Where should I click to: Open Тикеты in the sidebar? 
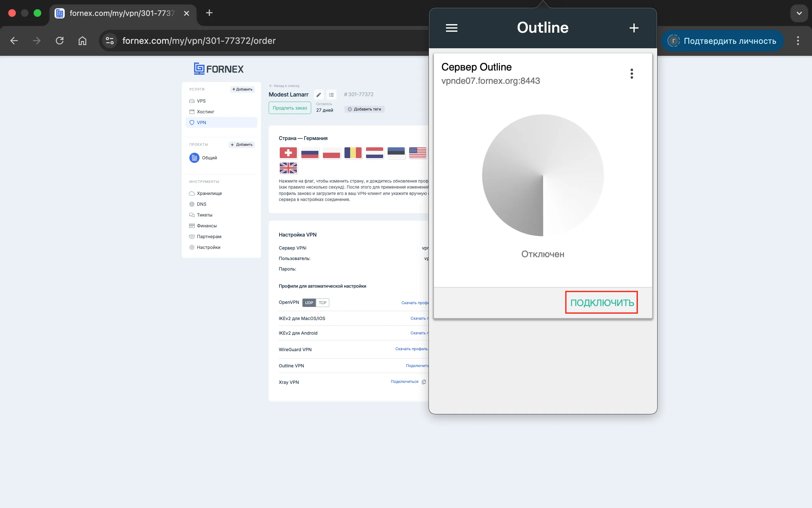pyautogui.click(x=201, y=215)
